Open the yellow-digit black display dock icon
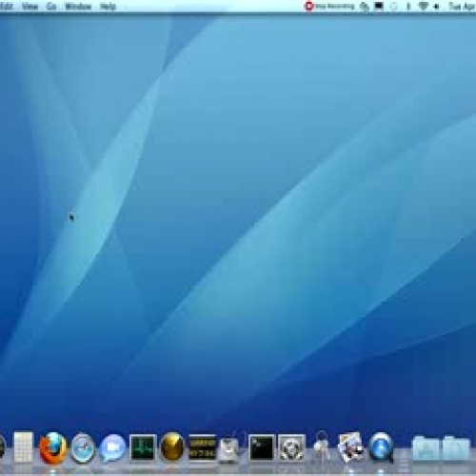The image size is (476, 476). point(202,447)
